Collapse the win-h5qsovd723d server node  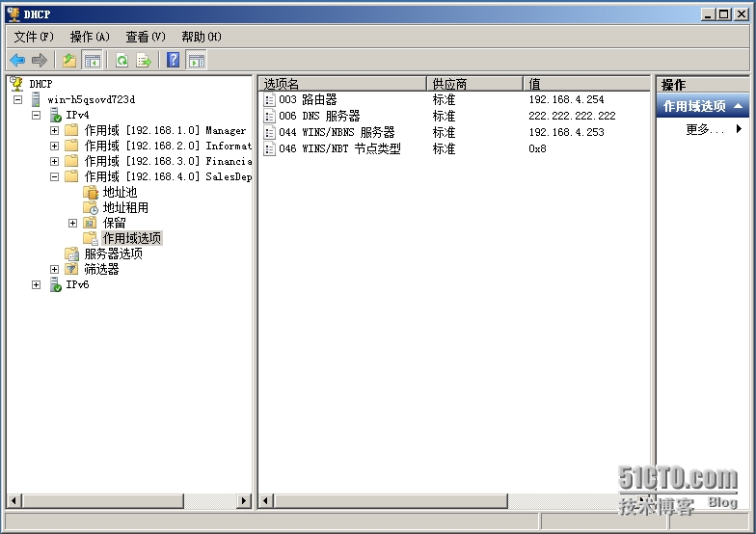17,100
